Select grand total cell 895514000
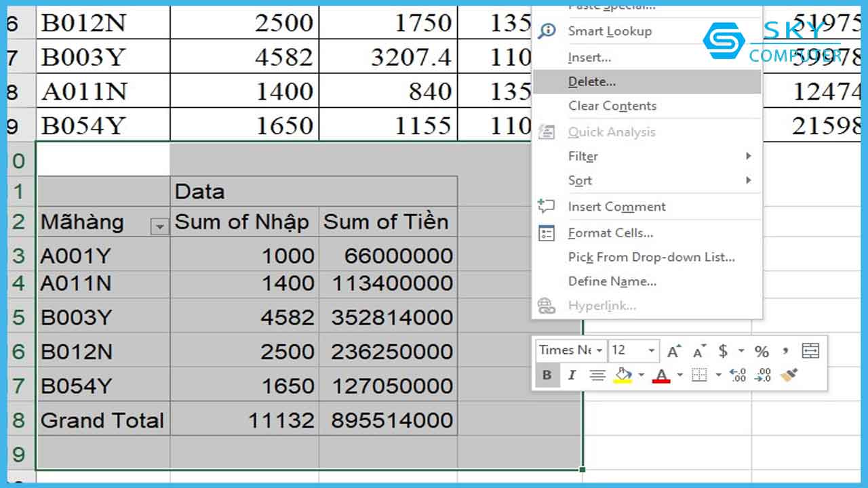The width and height of the screenshot is (868, 488). 388,420
